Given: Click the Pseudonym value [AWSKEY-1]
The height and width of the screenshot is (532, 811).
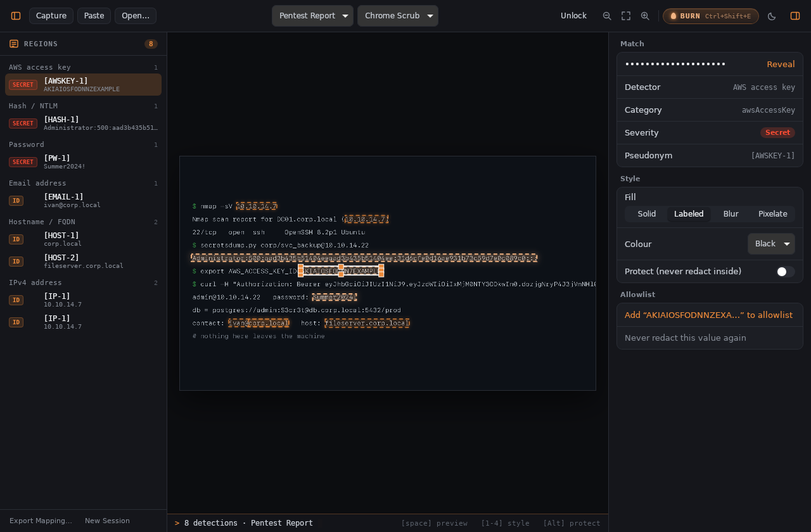Looking at the screenshot, I should coord(773,156).
